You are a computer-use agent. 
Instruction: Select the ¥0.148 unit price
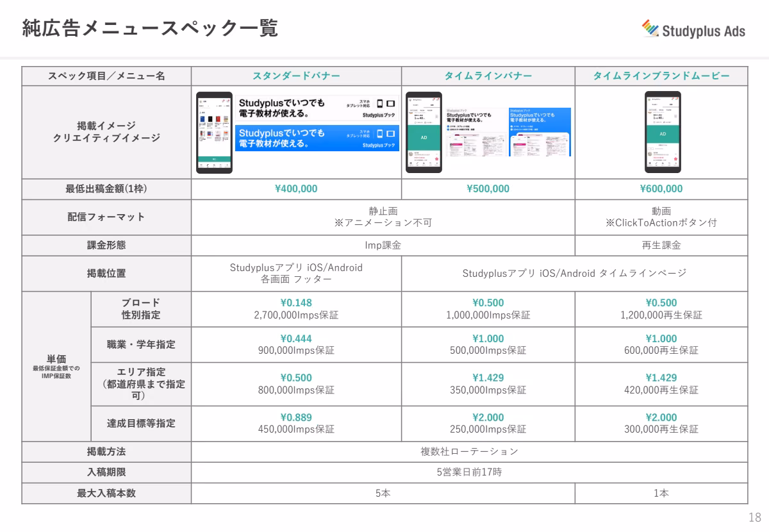click(296, 303)
